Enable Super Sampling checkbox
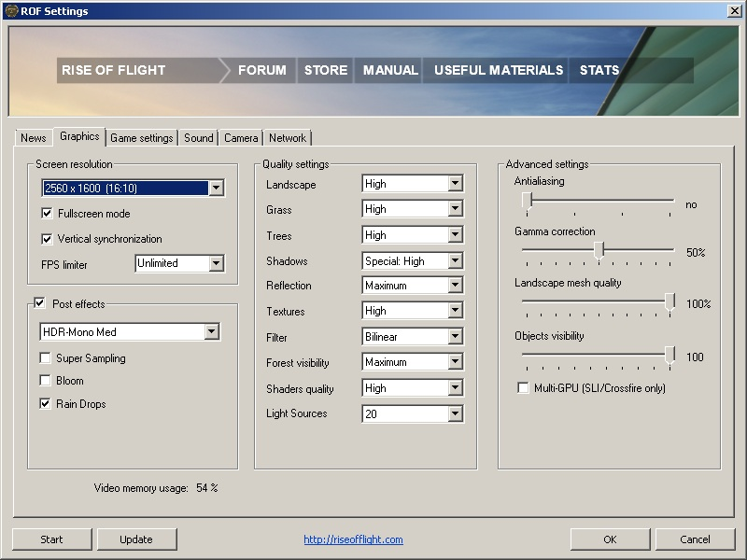747x560 pixels. point(45,358)
